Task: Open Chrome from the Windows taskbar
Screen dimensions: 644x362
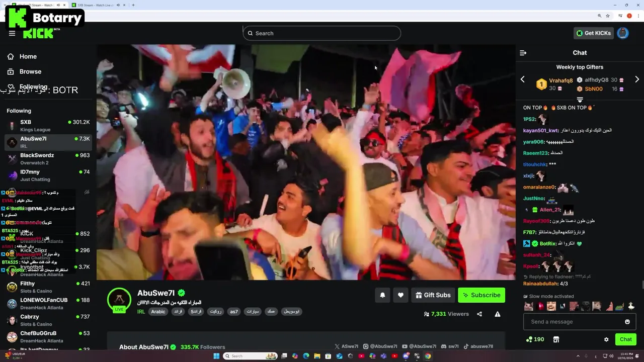Action: (428, 356)
